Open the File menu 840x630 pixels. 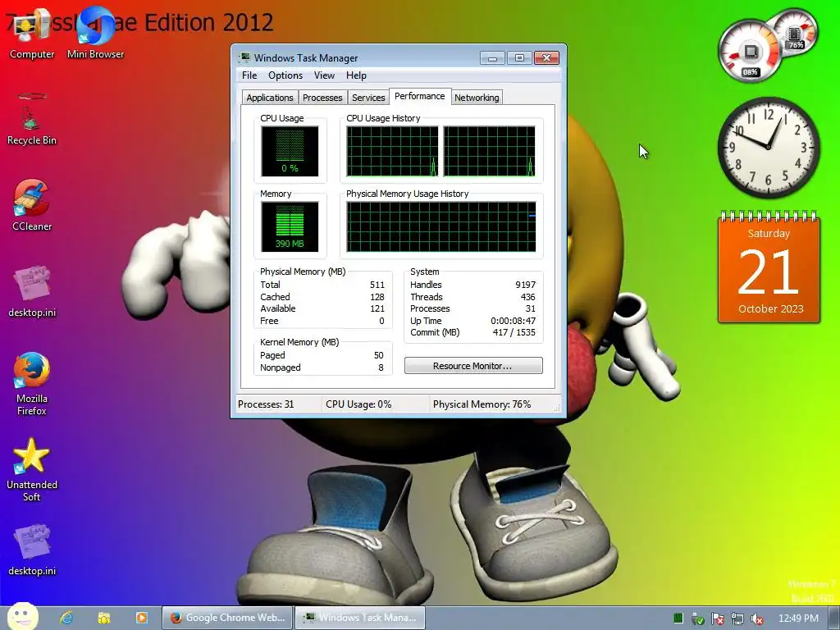(x=249, y=75)
